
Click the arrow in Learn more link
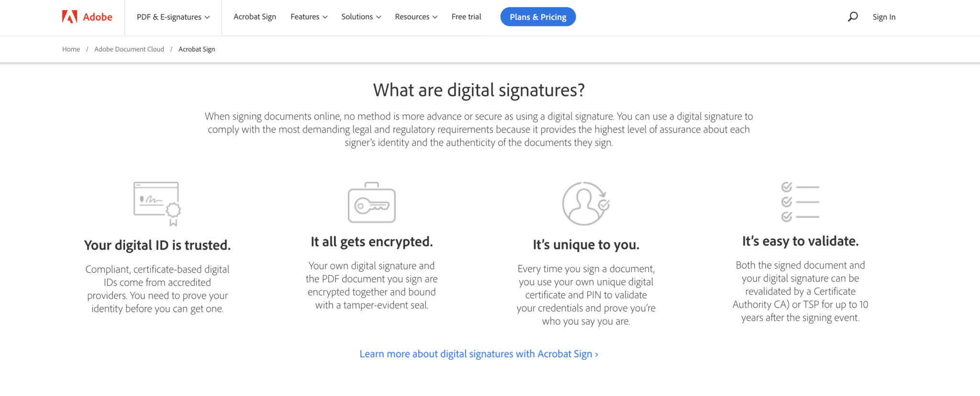click(x=595, y=354)
